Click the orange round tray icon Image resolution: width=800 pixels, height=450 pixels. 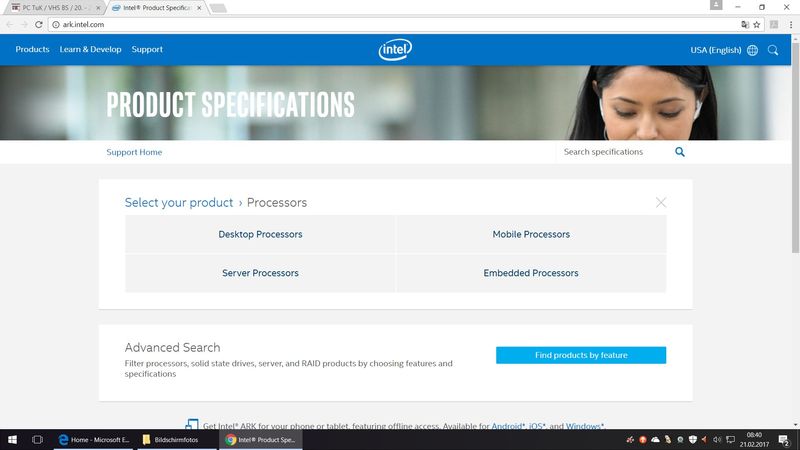(642, 439)
